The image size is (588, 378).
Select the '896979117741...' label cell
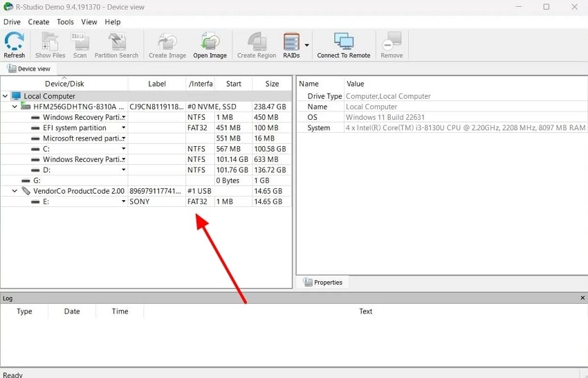[157, 191]
